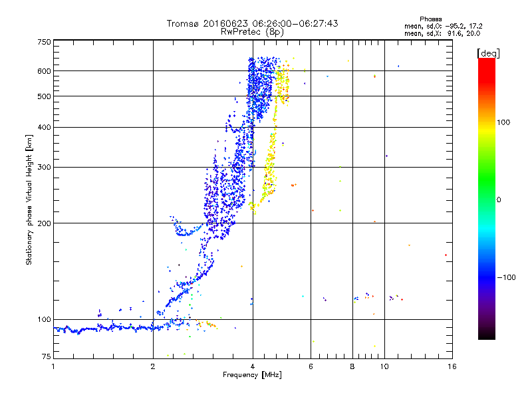Click the y-axis tick label "750"

coord(44,42)
